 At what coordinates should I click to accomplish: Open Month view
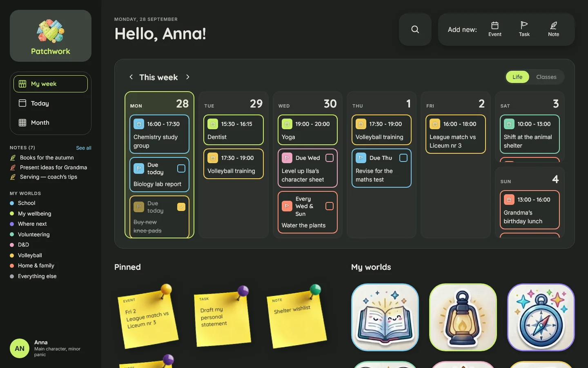pyautogui.click(x=51, y=123)
